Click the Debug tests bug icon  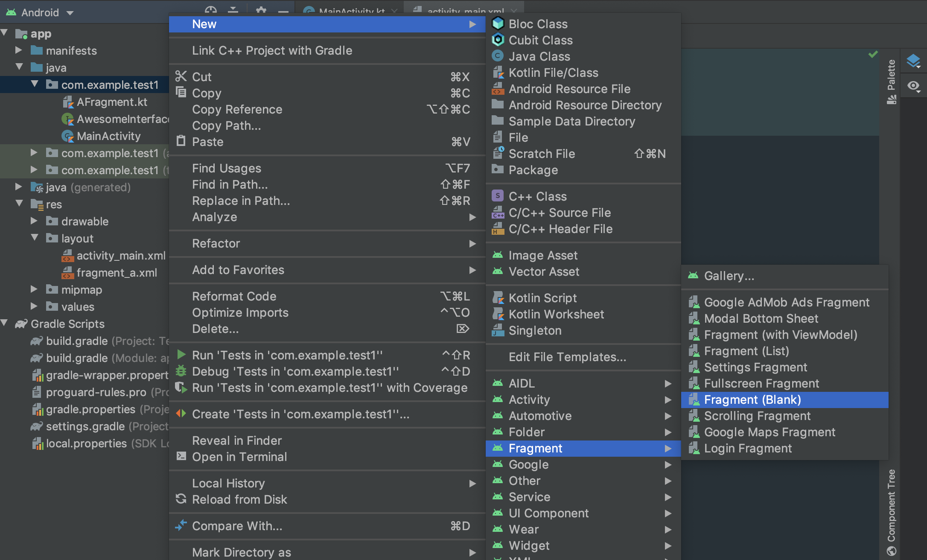click(x=181, y=371)
